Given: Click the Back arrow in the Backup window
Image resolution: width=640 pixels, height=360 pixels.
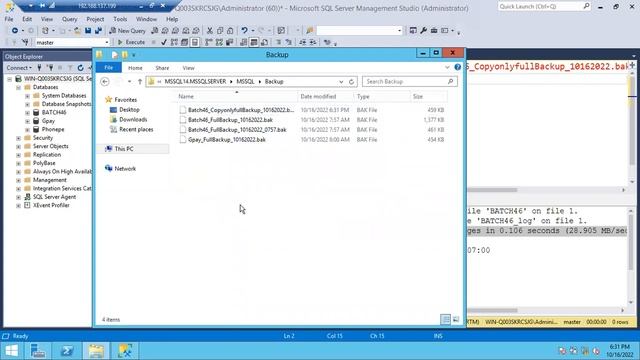Looking at the screenshot, I should [104, 82].
